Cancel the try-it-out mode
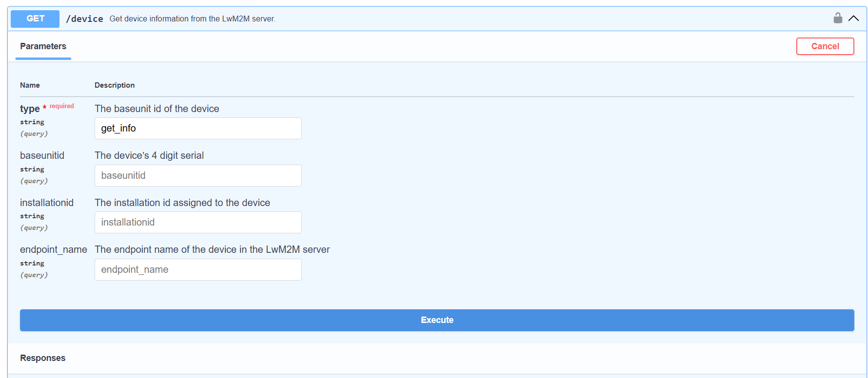The image size is (868, 378). click(x=825, y=46)
